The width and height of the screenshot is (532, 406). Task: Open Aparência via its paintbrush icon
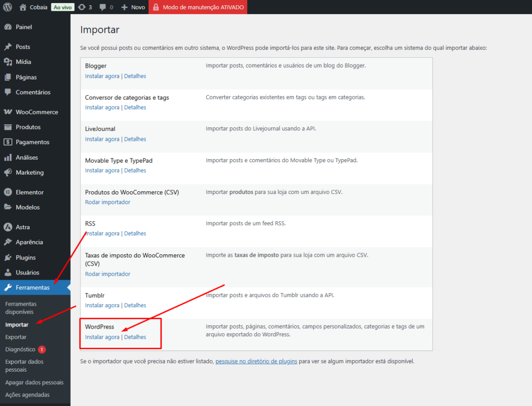click(x=9, y=242)
